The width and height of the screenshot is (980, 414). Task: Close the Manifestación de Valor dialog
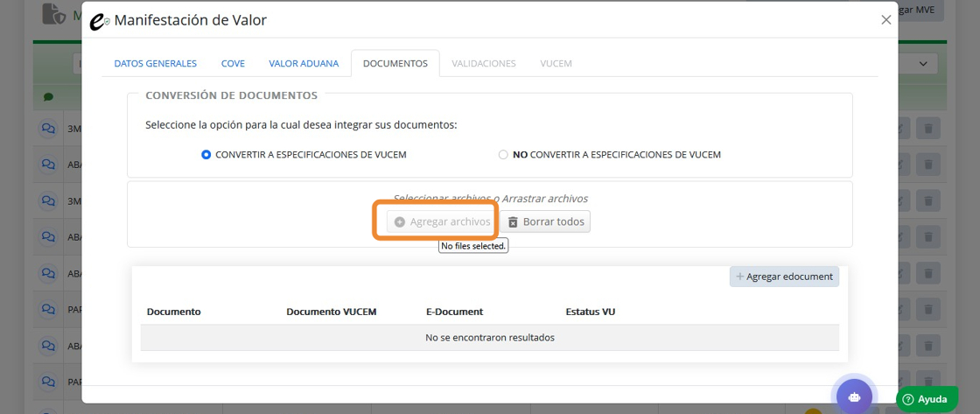[x=885, y=20]
